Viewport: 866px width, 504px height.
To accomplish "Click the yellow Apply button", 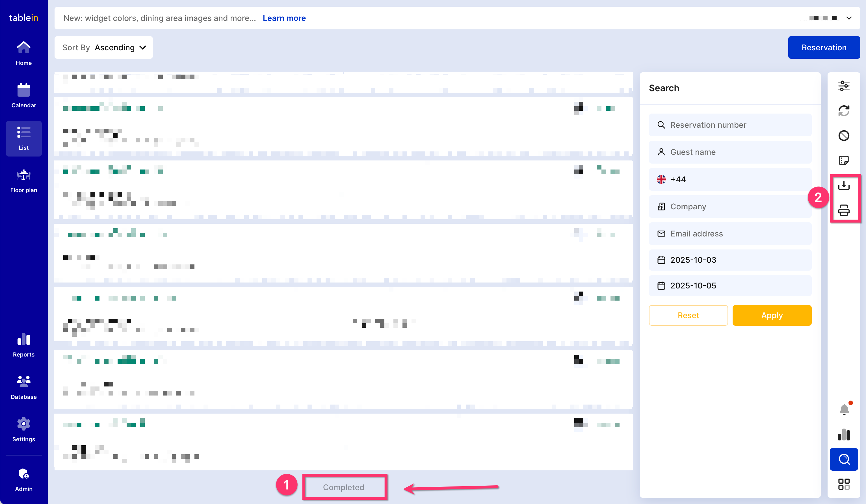I will pyautogui.click(x=772, y=315).
